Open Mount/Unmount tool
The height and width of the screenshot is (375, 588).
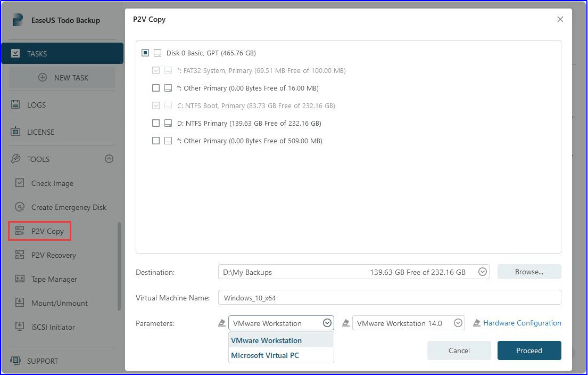pos(59,303)
